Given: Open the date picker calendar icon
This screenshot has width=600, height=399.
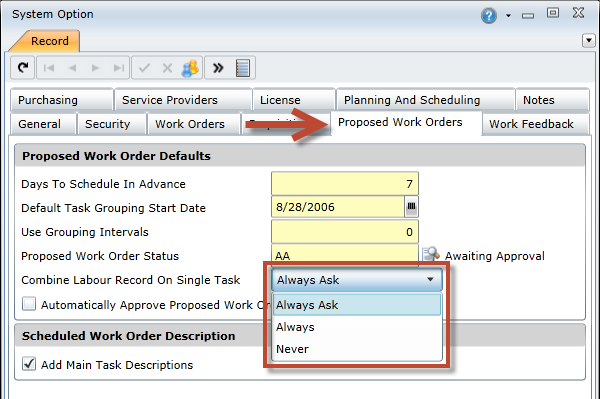Looking at the screenshot, I should point(411,207).
